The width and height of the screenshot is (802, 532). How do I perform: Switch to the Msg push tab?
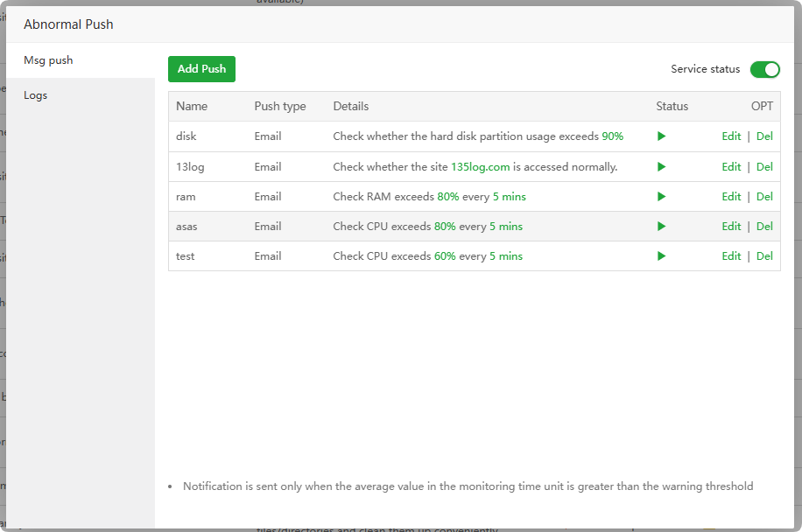click(x=49, y=60)
